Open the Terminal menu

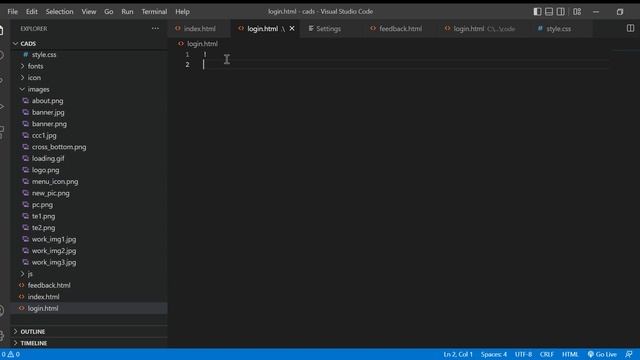point(154,12)
